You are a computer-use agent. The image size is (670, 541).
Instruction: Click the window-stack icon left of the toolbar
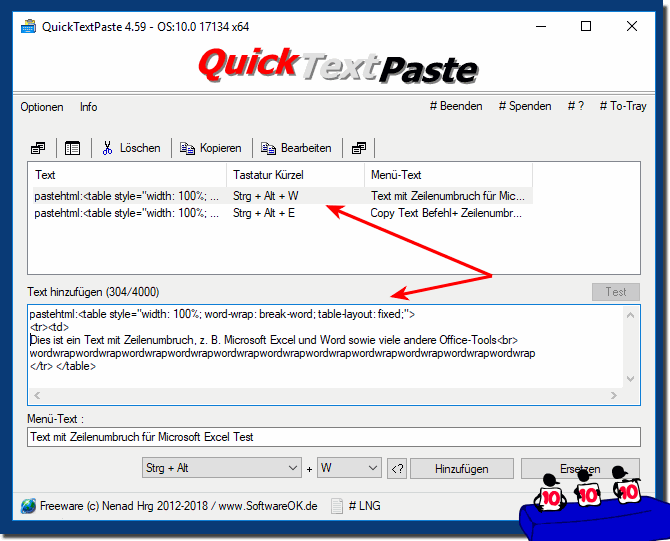38,148
